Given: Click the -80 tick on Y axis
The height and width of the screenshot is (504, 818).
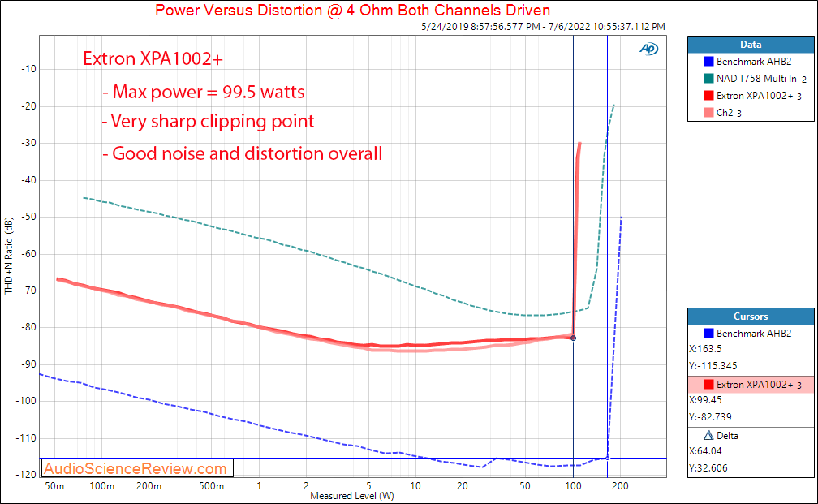Looking at the screenshot, I should coord(28,328).
